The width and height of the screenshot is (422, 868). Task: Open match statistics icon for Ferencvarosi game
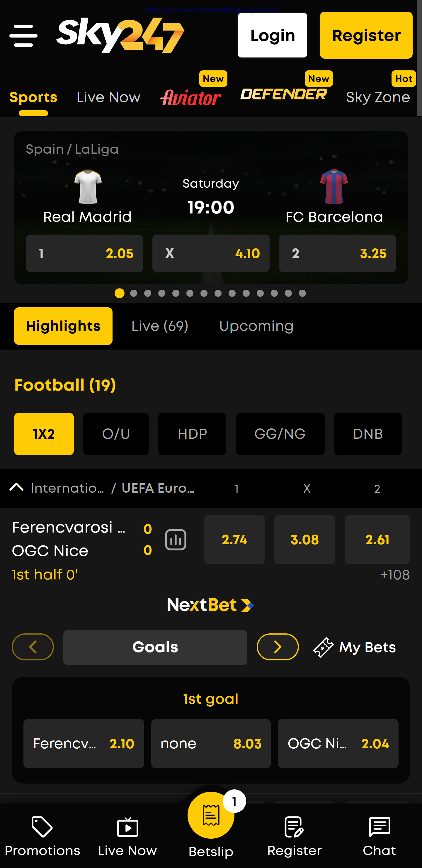point(176,540)
